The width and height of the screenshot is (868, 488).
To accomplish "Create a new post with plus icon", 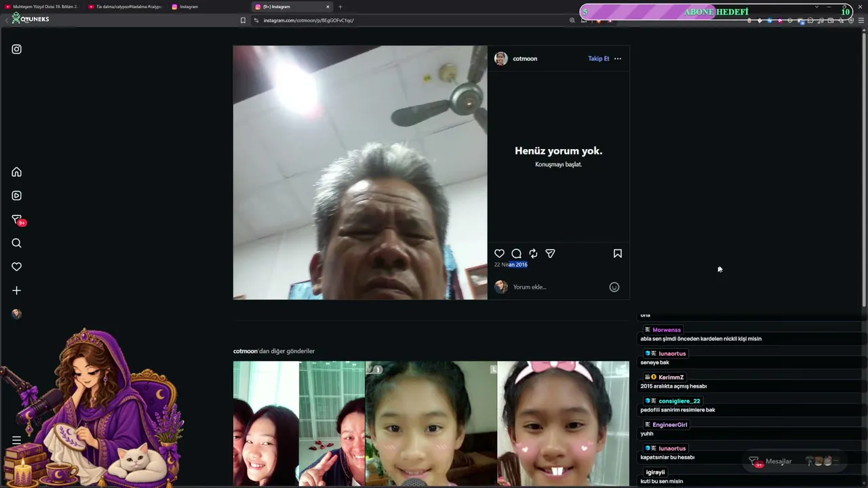I will tap(16, 291).
